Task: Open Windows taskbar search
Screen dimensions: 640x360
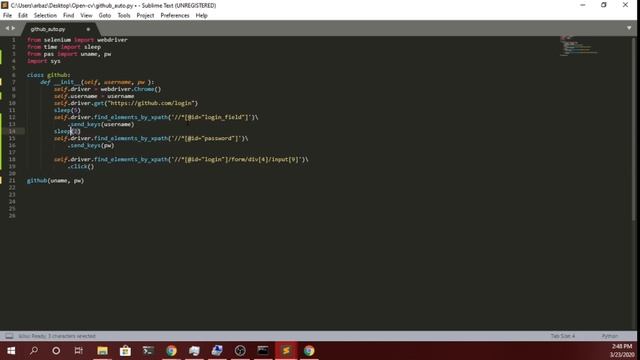Action: 34,351
